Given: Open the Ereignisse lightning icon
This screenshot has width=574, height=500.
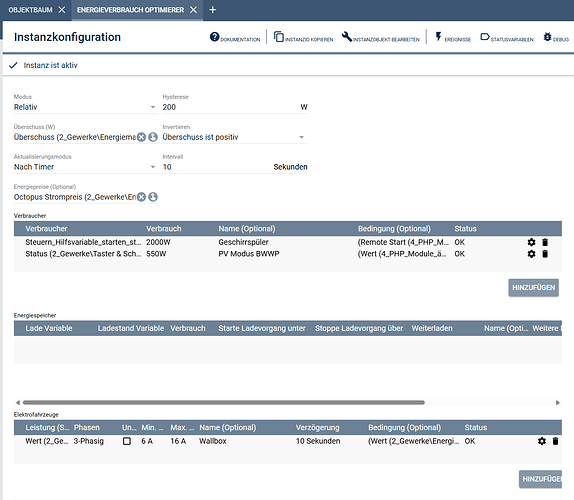Looking at the screenshot, I should pos(438,37).
